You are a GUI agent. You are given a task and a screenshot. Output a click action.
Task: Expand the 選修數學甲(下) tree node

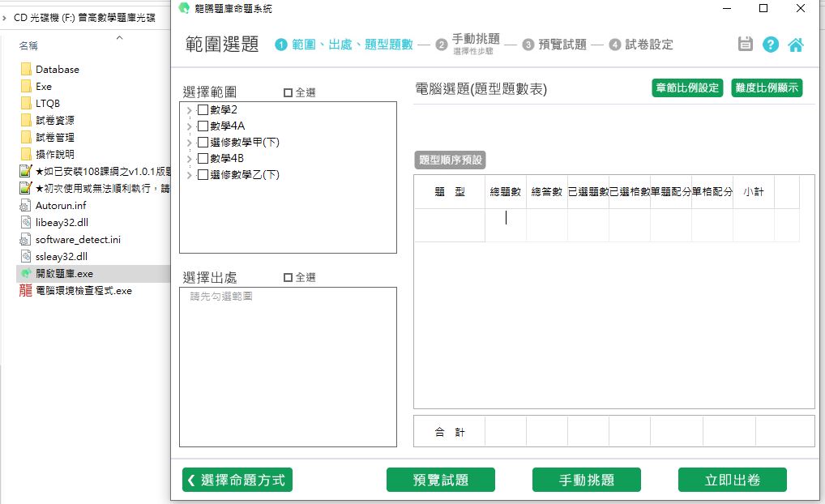pyautogui.click(x=189, y=143)
